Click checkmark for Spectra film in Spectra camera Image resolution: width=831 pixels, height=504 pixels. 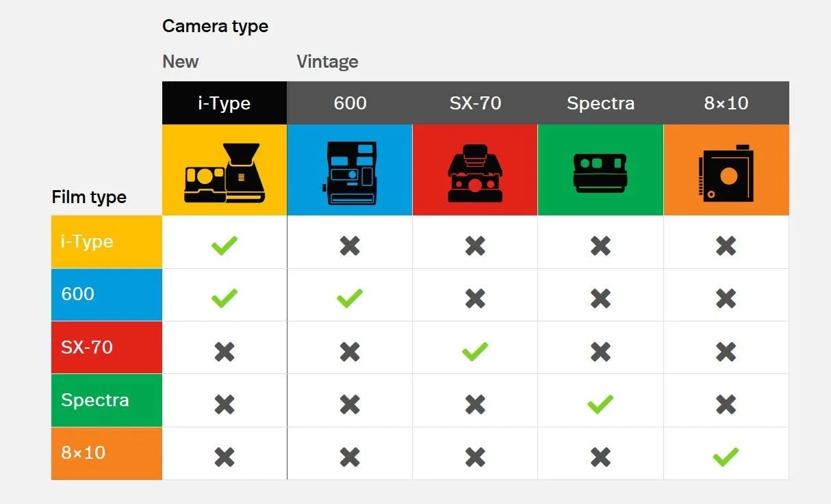click(600, 403)
